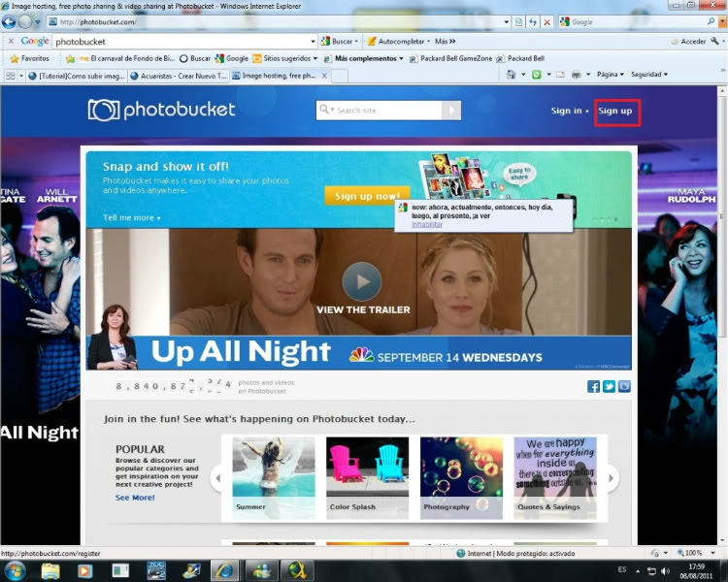Click the add-to-favorites bar star icon
This screenshot has height=582, width=728.
(70, 58)
